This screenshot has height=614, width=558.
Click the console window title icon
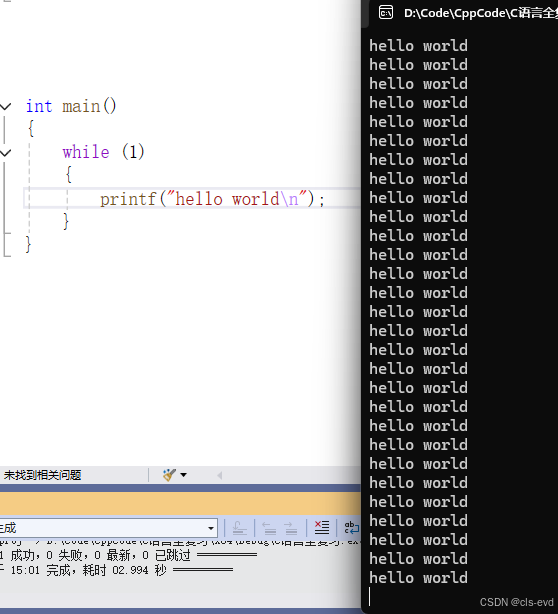click(386, 13)
